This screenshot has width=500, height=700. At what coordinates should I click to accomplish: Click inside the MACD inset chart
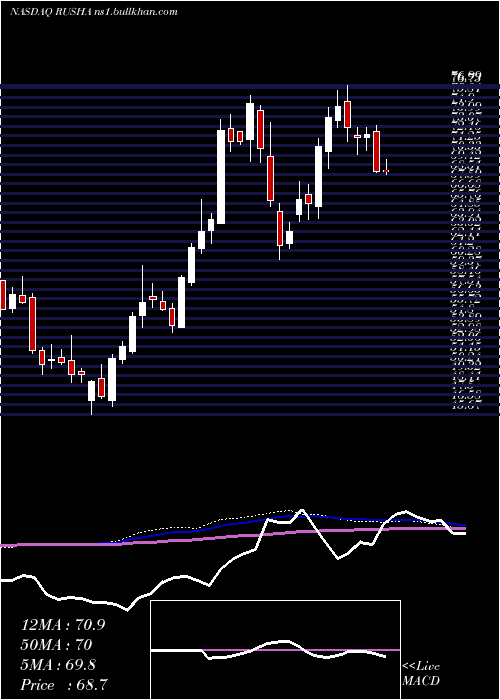pyautogui.click(x=275, y=650)
